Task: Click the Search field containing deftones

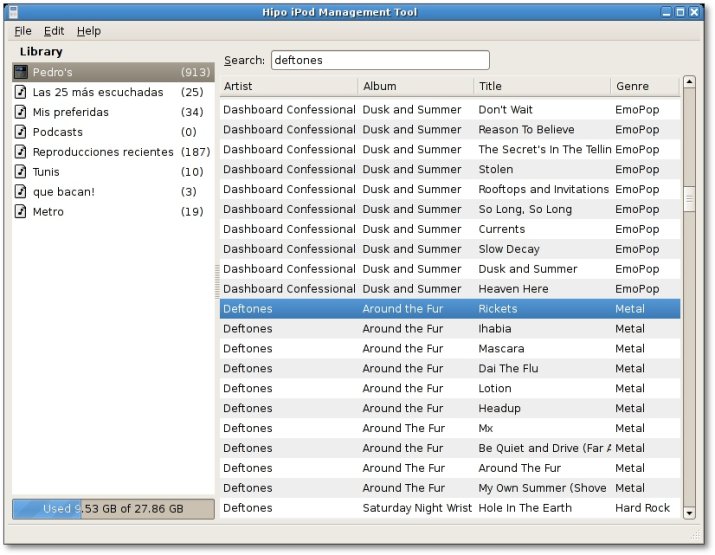Action: (380, 60)
